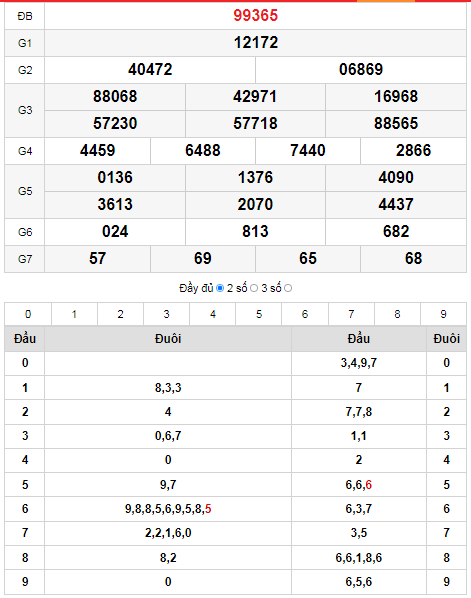Viewport: 471px width, 598px height.
Task: Select the "2 số" radio option
Action: tap(254, 288)
